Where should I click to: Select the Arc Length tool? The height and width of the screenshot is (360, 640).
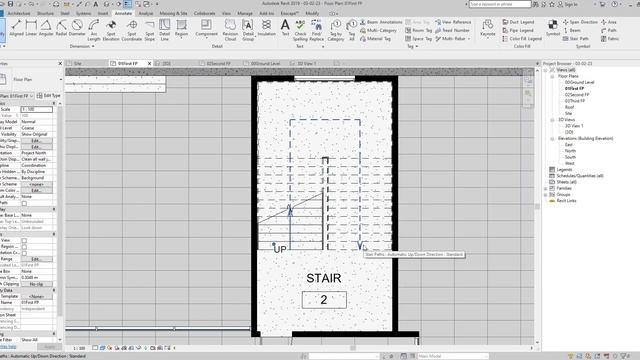pyautogui.click(x=94, y=30)
